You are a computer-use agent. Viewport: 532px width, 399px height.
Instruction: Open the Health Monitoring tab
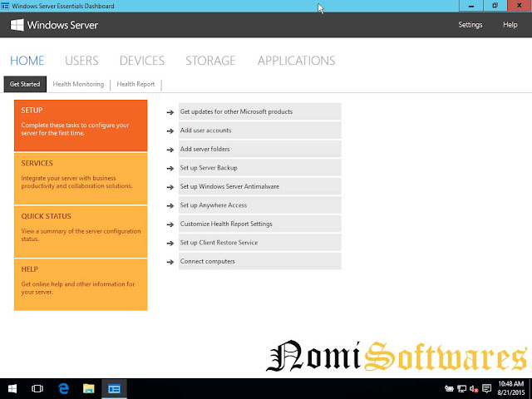coord(78,84)
